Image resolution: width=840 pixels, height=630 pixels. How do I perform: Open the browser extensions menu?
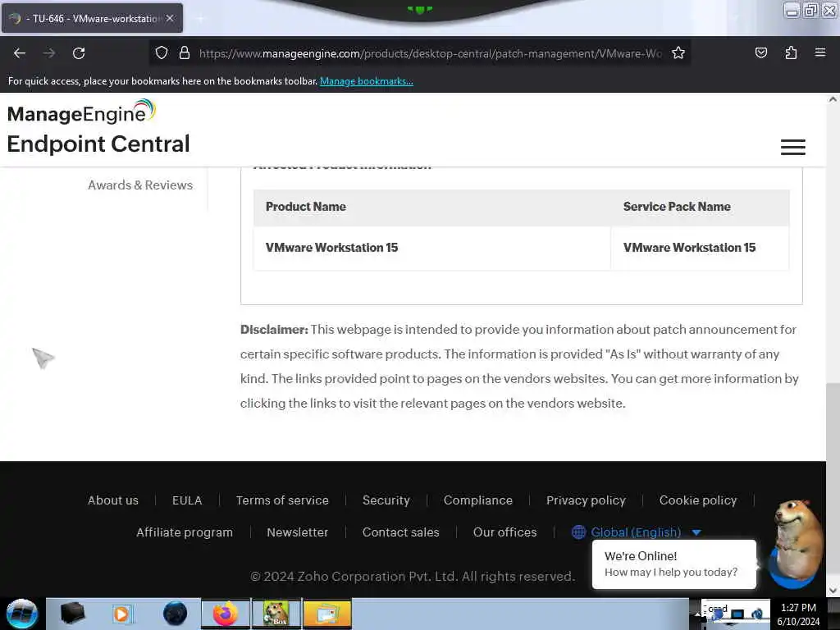(791, 52)
